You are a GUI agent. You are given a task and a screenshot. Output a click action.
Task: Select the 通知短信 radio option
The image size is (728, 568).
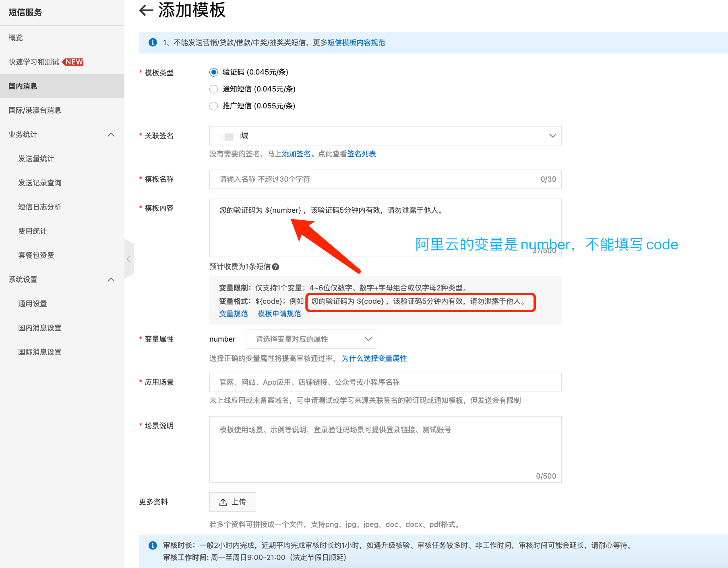pos(214,89)
